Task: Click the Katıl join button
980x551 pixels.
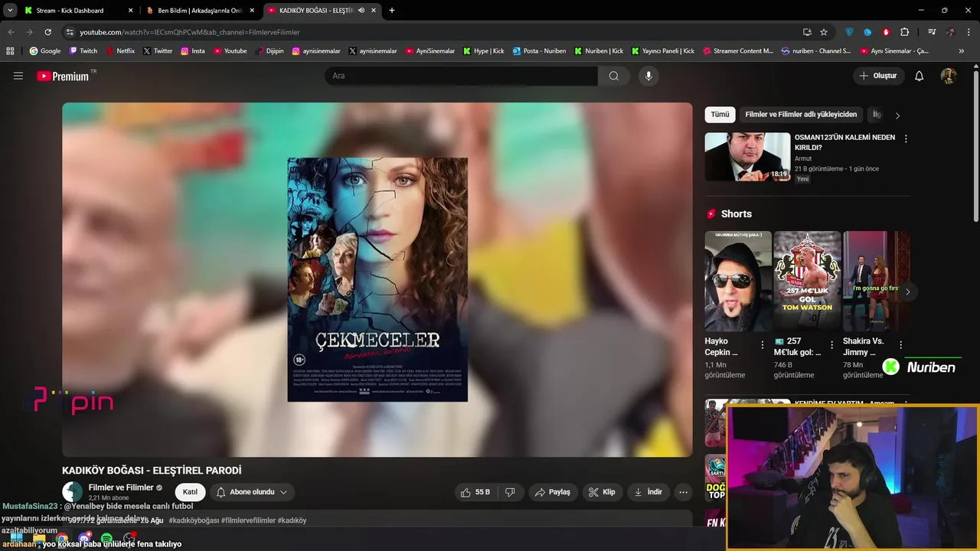Action: click(190, 492)
